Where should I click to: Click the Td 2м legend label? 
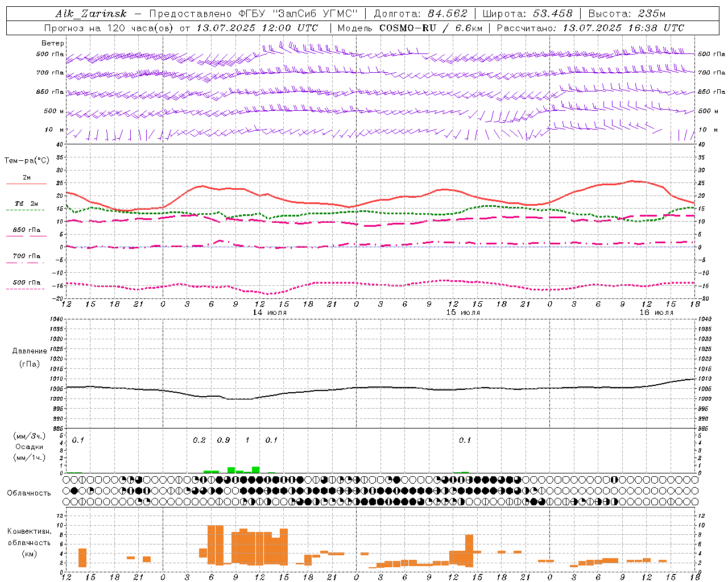pos(27,203)
